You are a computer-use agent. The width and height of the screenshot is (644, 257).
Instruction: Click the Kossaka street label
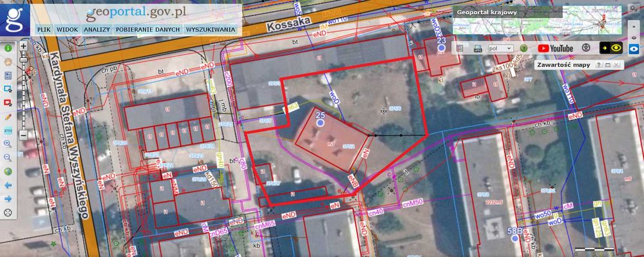pyautogui.click(x=289, y=24)
